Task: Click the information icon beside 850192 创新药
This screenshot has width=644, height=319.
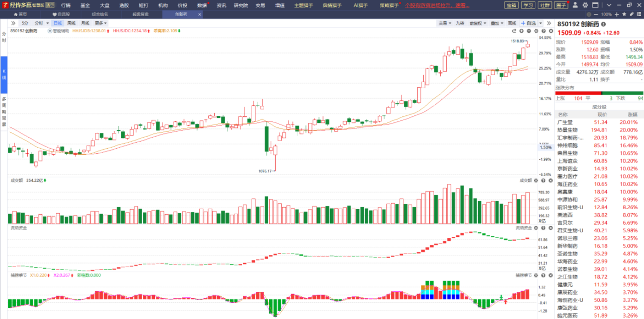Action: (603, 24)
